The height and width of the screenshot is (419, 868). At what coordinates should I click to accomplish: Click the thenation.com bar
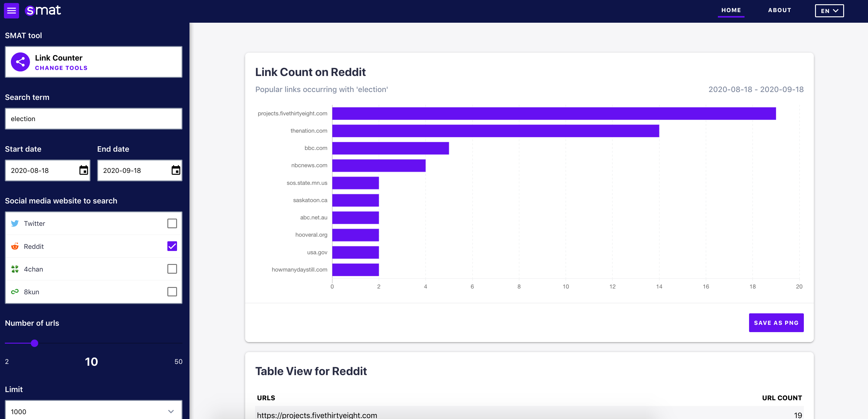496,131
